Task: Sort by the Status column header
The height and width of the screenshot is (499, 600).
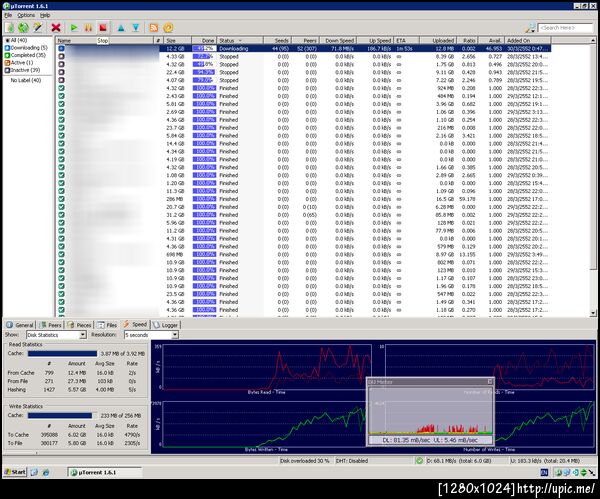Action: [240, 40]
